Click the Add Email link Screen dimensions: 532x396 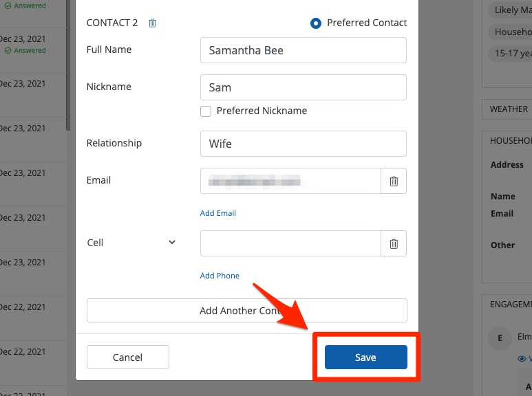(217, 213)
